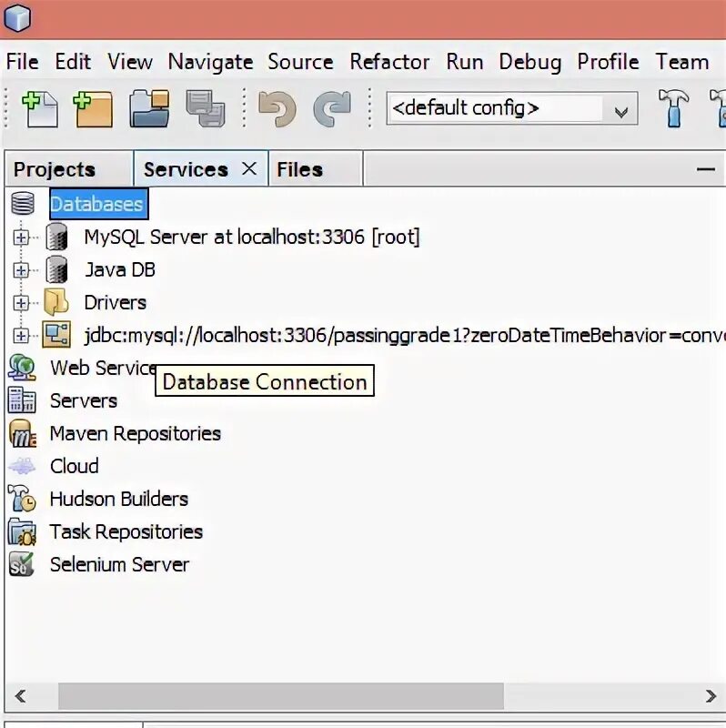
Task: Click the Drivers folder icon
Action: coord(56,302)
